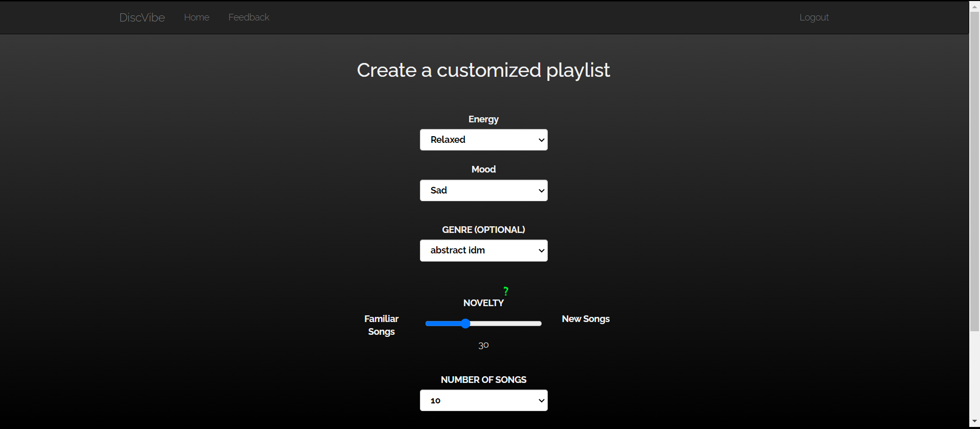Click the green question mark help icon
Image resolution: width=980 pixels, height=429 pixels.
(x=506, y=291)
